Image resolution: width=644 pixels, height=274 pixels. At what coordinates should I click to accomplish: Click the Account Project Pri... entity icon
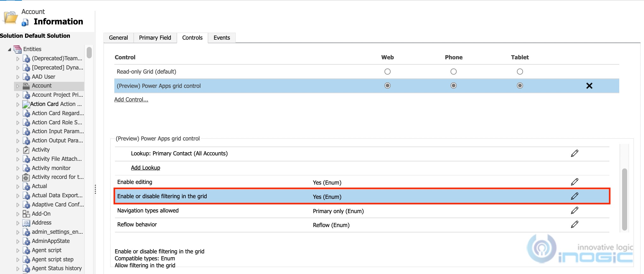26,95
